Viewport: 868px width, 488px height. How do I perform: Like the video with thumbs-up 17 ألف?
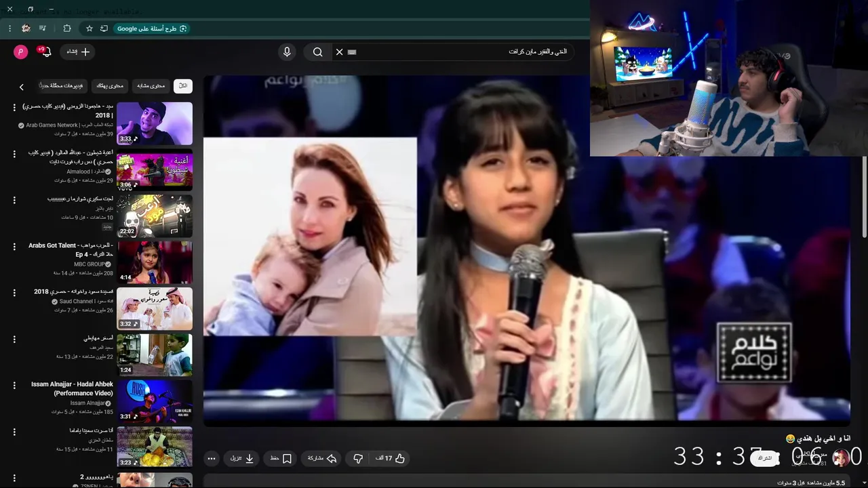390,459
